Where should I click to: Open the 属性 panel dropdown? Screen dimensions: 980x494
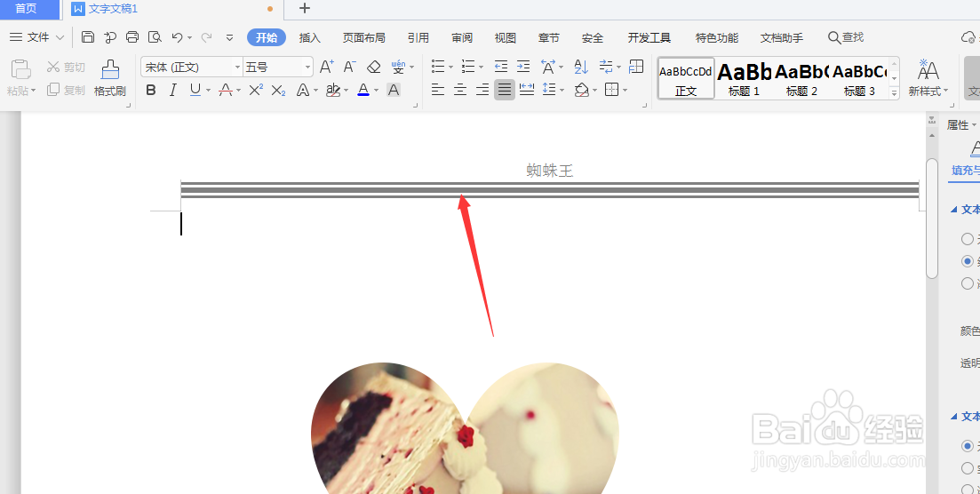961,125
